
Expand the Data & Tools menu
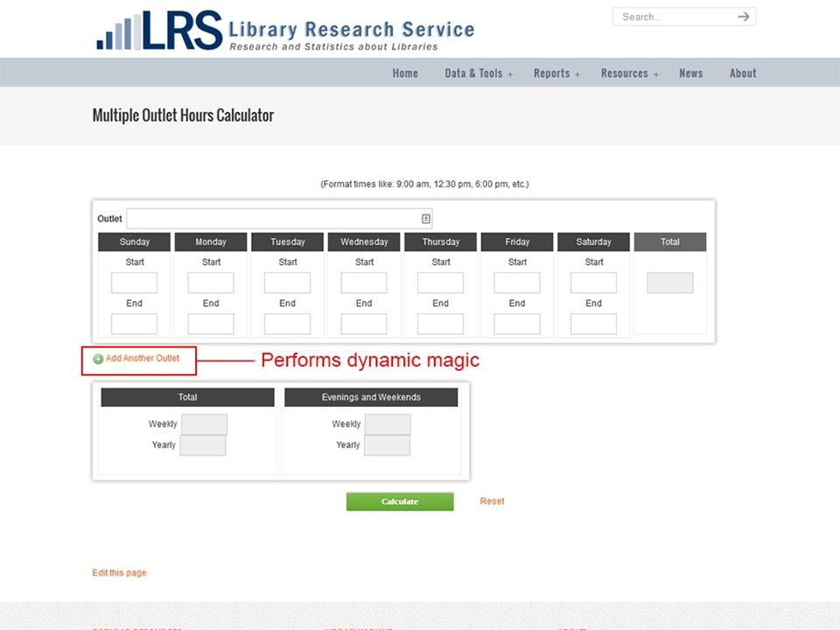pos(479,73)
